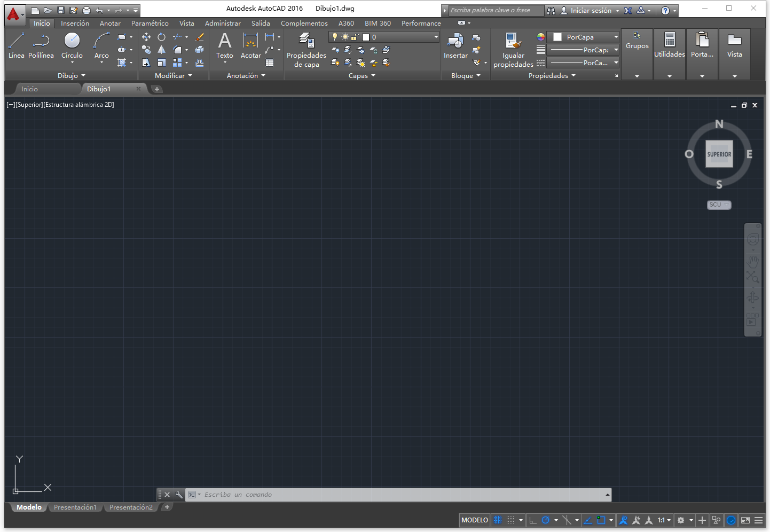Toggle snap mode in status bar
Image resolution: width=770 pixels, height=532 pixels.
(510, 520)
